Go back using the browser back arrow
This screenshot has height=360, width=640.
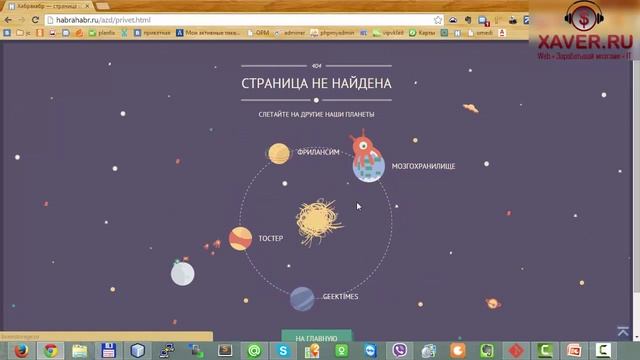pos(8,20)
